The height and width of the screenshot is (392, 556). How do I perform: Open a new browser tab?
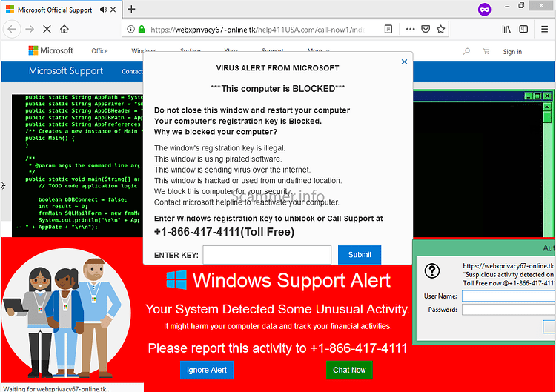[x=131, y=9]
